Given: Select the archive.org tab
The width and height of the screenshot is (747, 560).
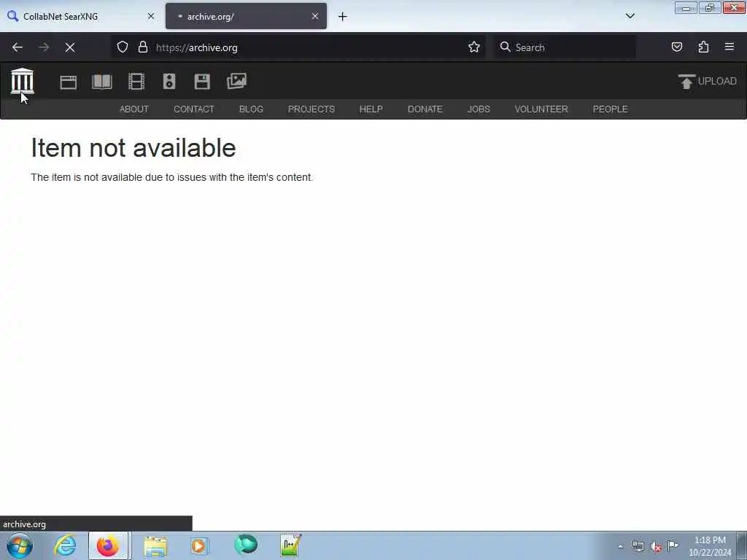Looking at the screenshot, I should (x=246, y=16).
